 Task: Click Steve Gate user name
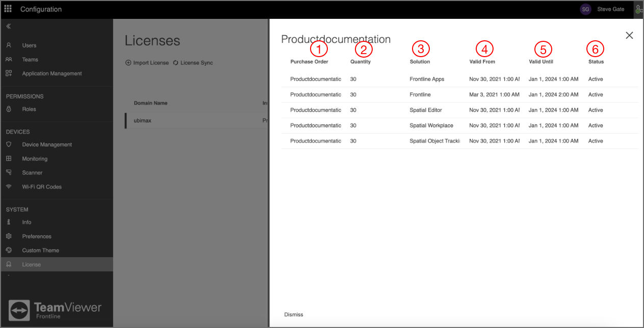611,9
